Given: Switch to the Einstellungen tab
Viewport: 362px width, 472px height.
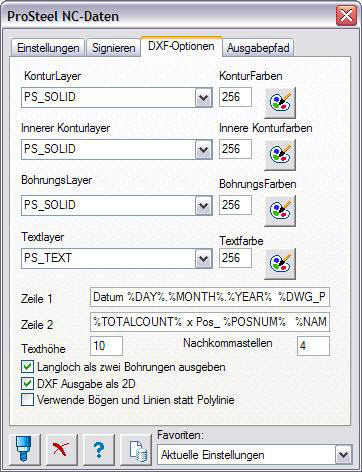Looking at the screenshot, I should 48,48.
